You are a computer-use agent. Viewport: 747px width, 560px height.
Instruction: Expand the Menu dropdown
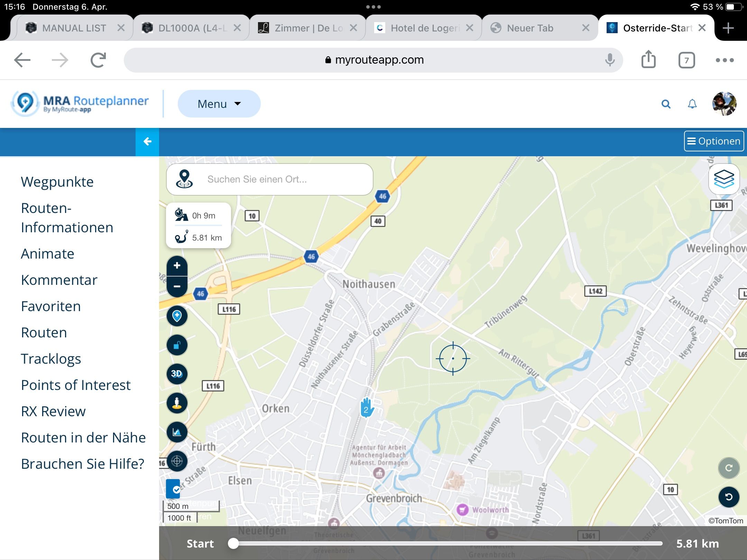click(219, 104)
